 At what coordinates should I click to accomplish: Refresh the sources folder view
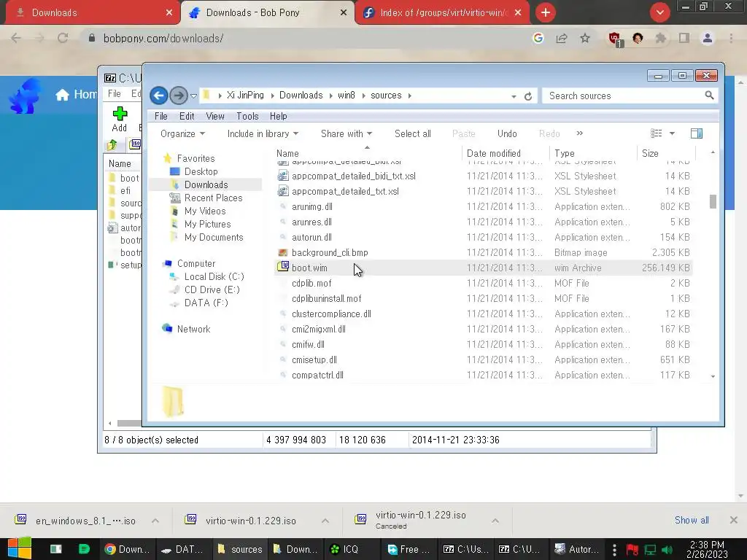pos(528,96)
